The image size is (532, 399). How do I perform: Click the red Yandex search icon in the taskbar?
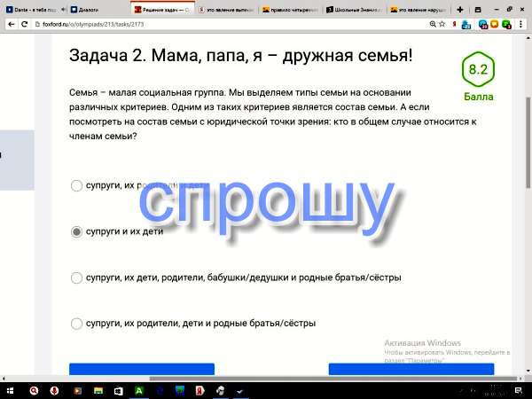coord(34,390)
